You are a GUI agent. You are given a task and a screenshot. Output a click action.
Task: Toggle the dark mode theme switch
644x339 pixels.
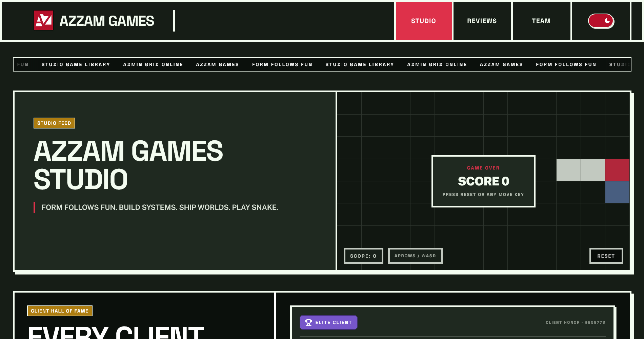click(x=601, y=21)
